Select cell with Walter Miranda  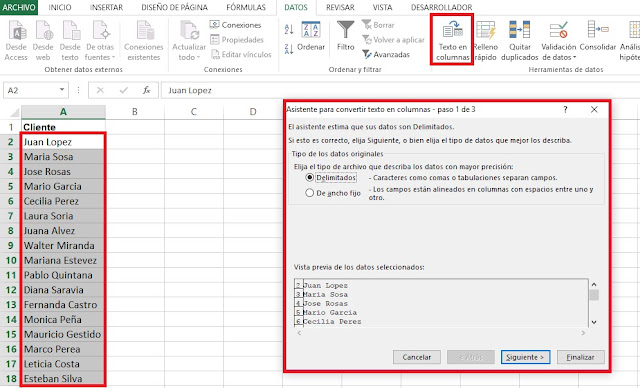(63, 246)
